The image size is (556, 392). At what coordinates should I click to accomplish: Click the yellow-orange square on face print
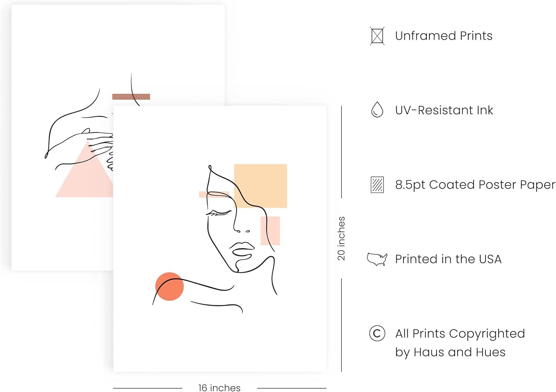pos(261,186)
